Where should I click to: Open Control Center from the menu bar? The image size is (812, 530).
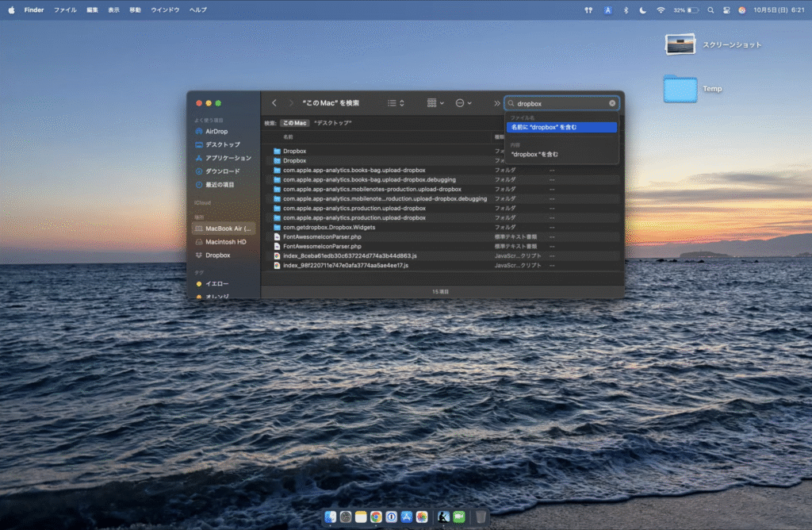click(726, 10)
